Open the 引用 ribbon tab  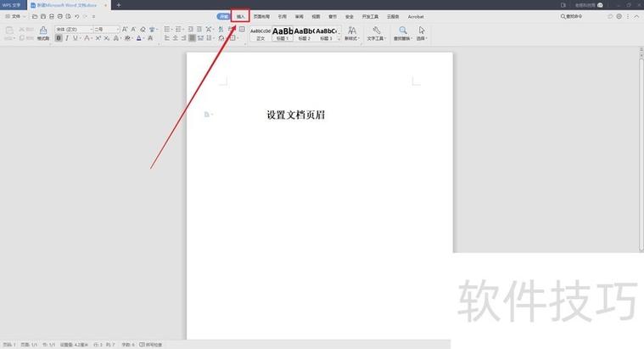coord(283,17)
